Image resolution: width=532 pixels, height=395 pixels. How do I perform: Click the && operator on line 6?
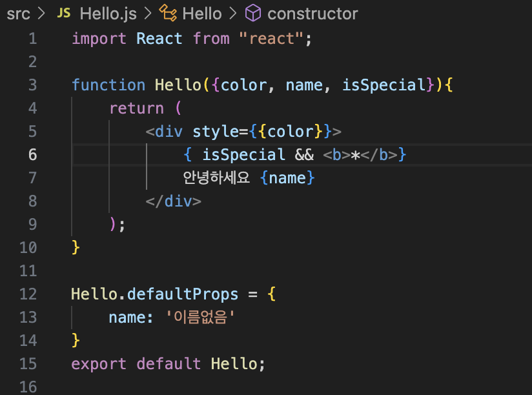(304, 155)
